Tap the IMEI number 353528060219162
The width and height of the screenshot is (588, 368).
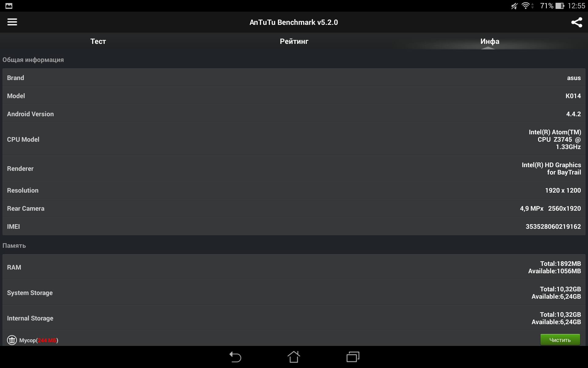click(553, 227)
